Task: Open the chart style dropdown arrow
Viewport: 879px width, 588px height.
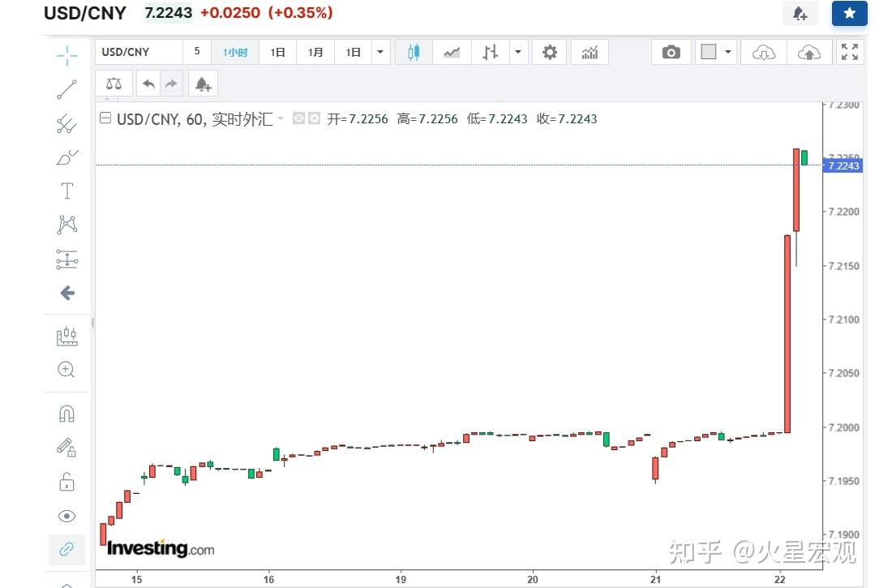Action: click(519, 51)
